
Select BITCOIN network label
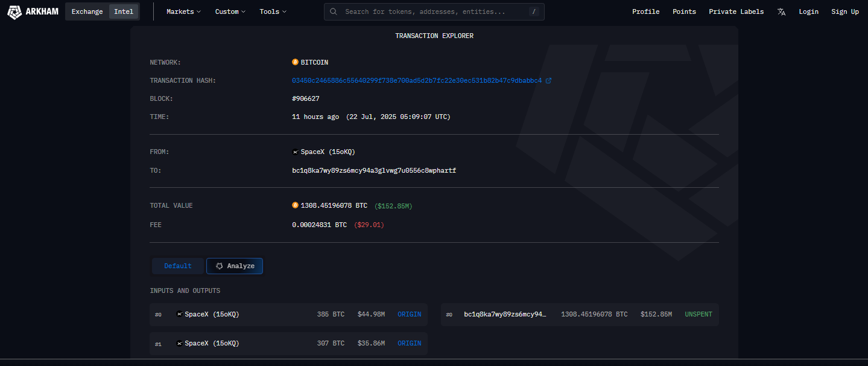click(314, 62)
